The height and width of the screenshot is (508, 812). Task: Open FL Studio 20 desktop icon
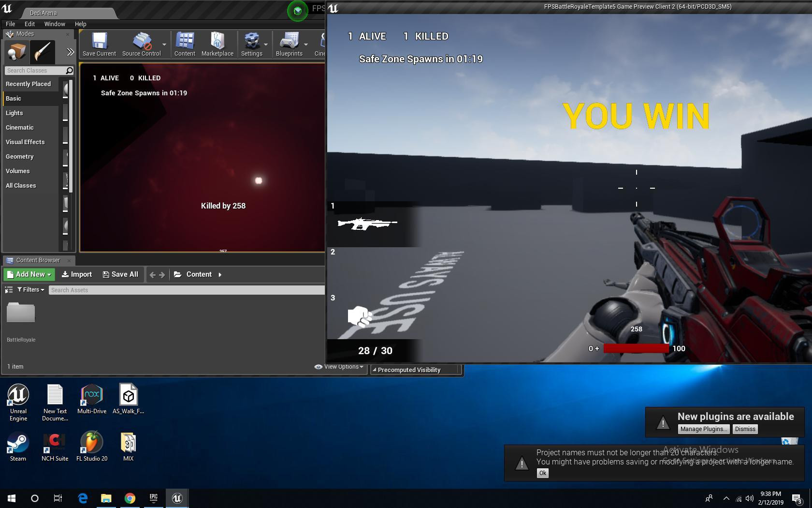(x=92, y=446)
